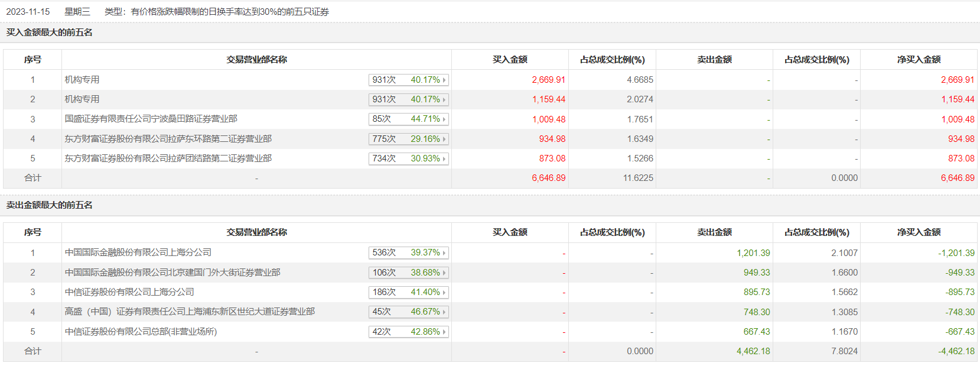Expand the 536次 39.37% stats box

(408, 252)
